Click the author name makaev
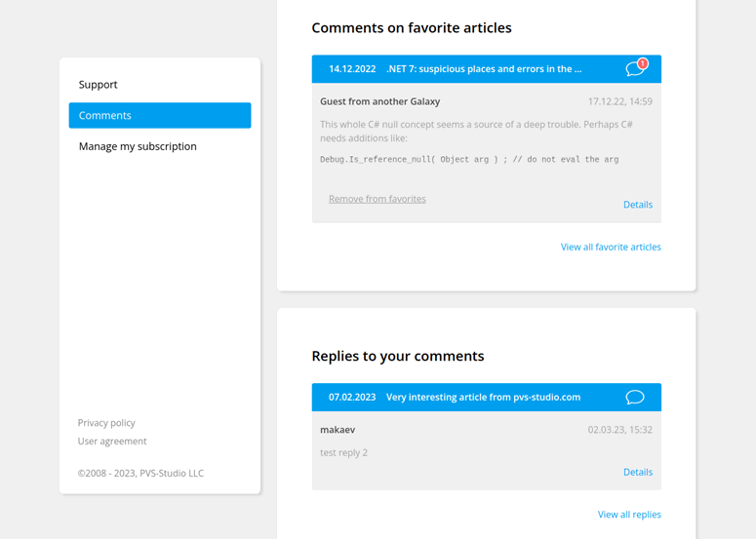This screenshot has width=756, height=539. pos(338,430)
